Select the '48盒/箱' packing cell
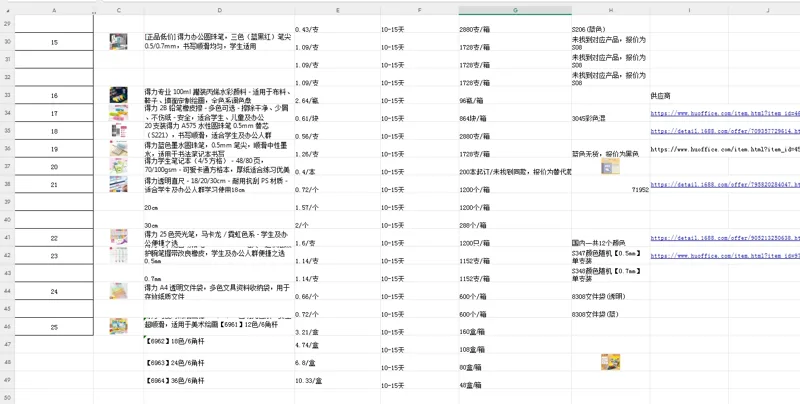This screenshot has width=800, height=404. [x=515, y=380]
